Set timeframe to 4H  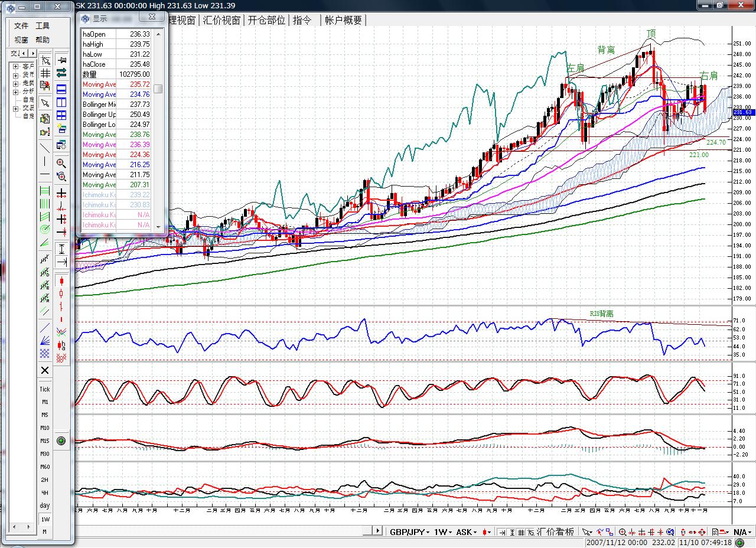pyautogui.click(x=45, y=492)
